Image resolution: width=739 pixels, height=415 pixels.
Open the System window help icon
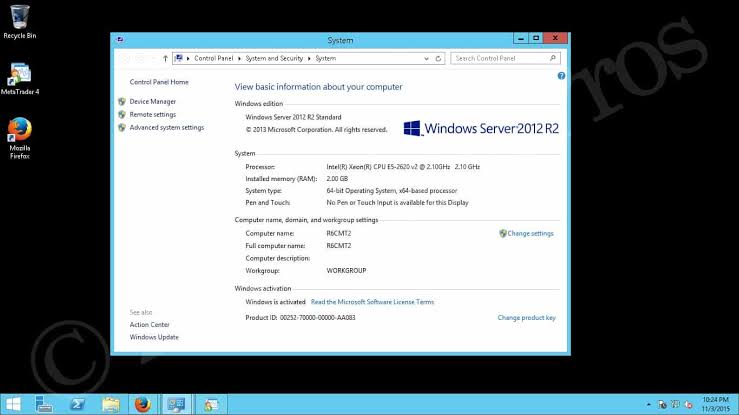coord(561,75)
